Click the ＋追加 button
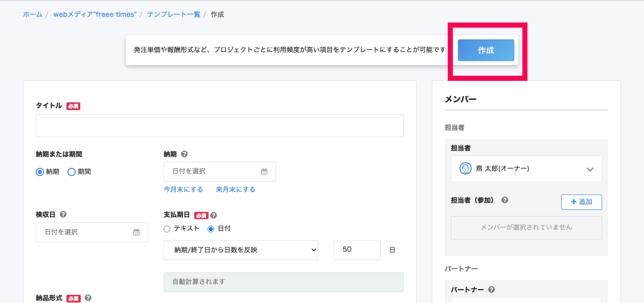 point(582,202)
